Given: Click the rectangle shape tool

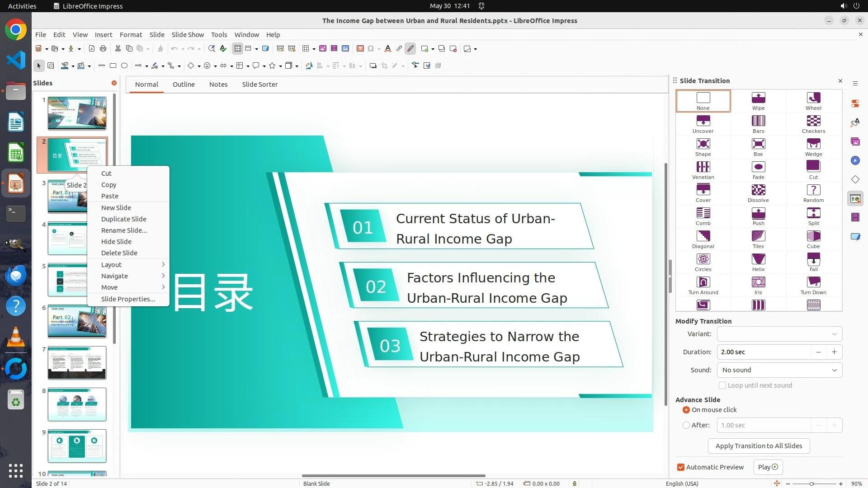Looking at the screenshot, I should click(x=113, y=66).
